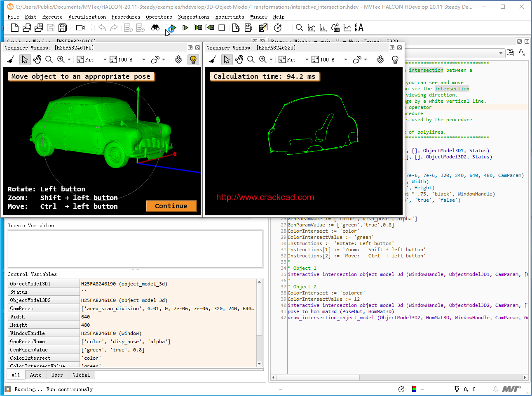Click draw ROI icon in left graphics window
The width and height of the screenshot is (532, 396).
point(155,59)
